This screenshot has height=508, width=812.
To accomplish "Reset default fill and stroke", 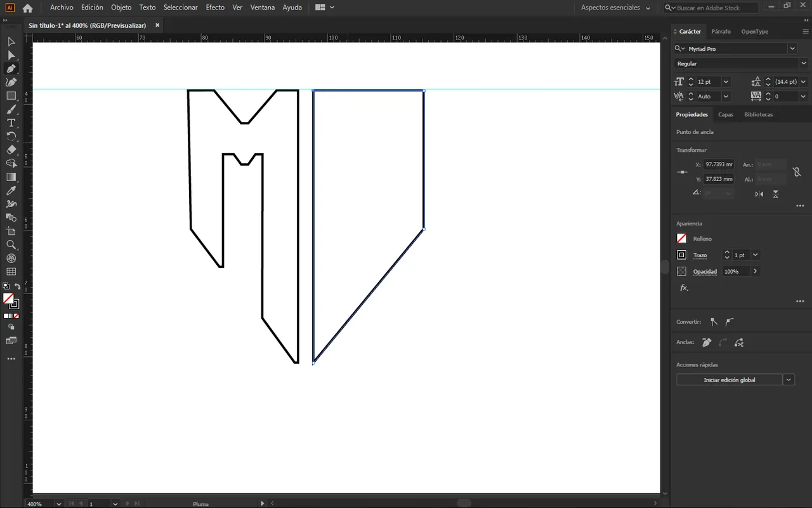I will click(x=6, y=286).
